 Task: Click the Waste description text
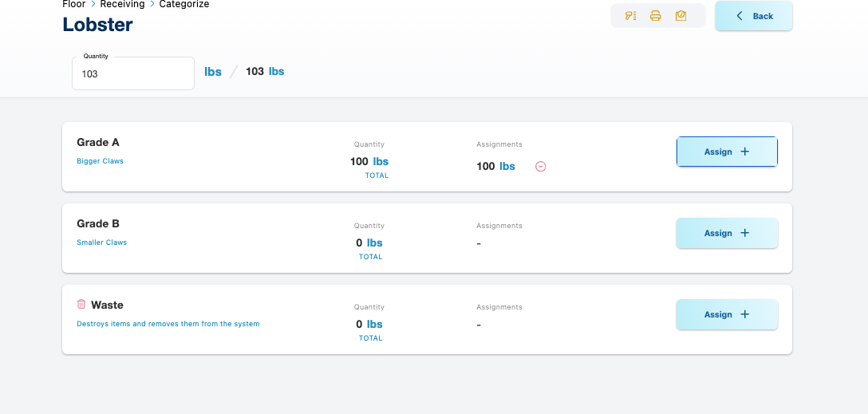(x=168, y=324)
